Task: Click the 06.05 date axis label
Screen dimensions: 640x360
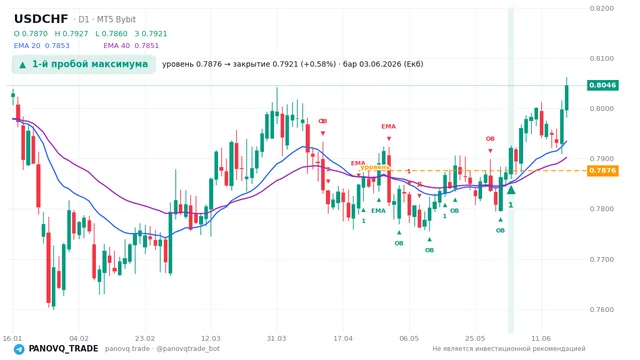Action: 409,338
